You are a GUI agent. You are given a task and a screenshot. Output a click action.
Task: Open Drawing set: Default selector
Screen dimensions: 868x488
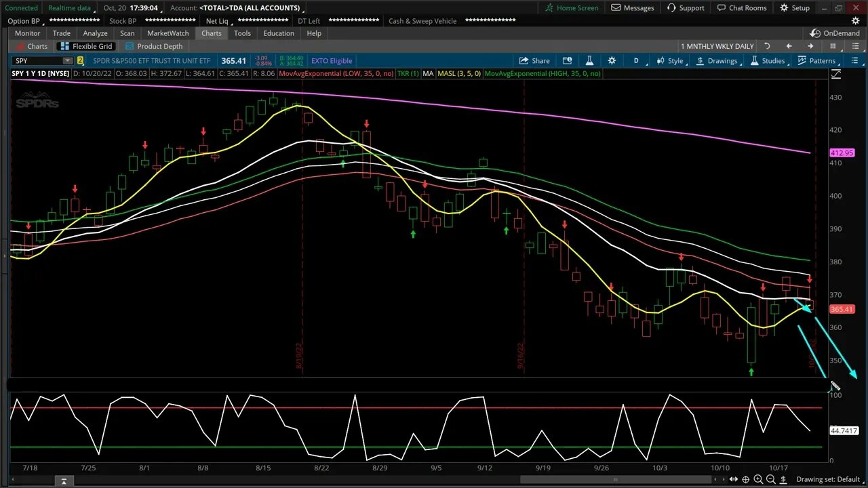click(x=829, y=479)
